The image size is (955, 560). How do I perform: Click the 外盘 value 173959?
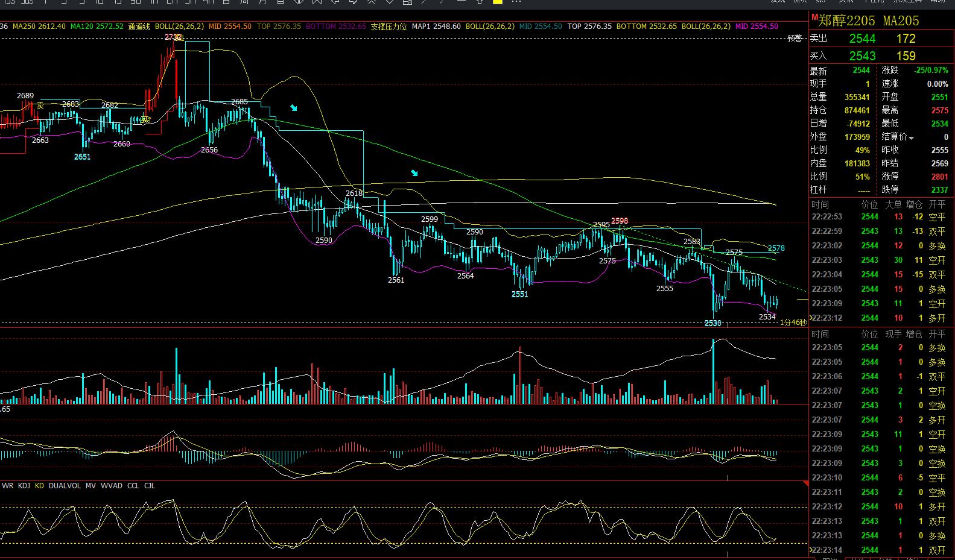click(857, 137)
